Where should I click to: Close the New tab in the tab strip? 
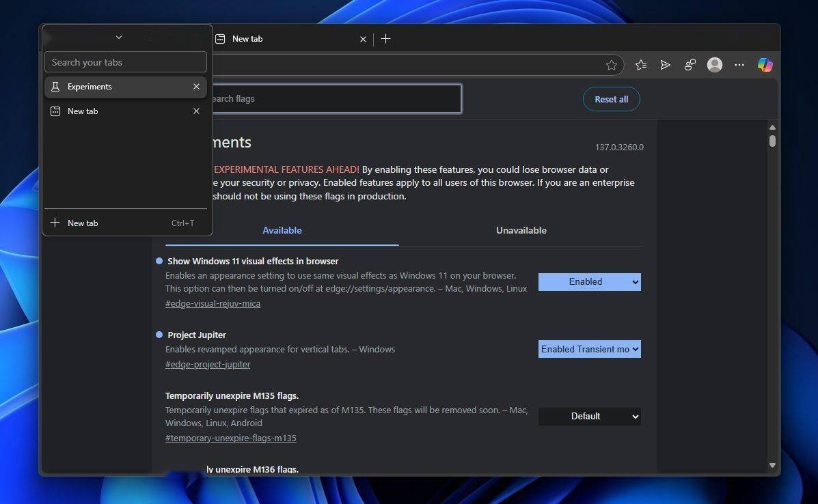click(363, 39)
